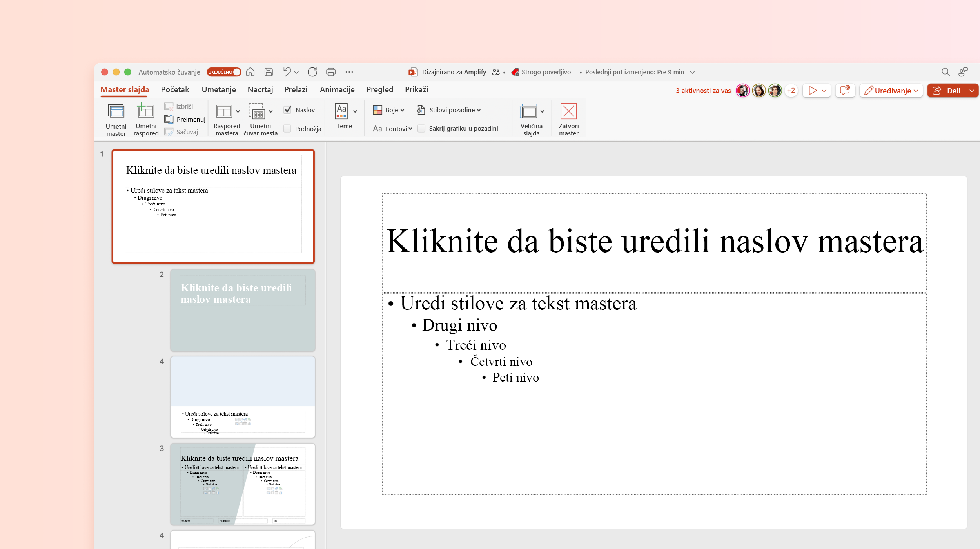Click the Home icon in title bar
Viewport: 980px width, 549px height.
pyautogui.click(x=250, y=72)
